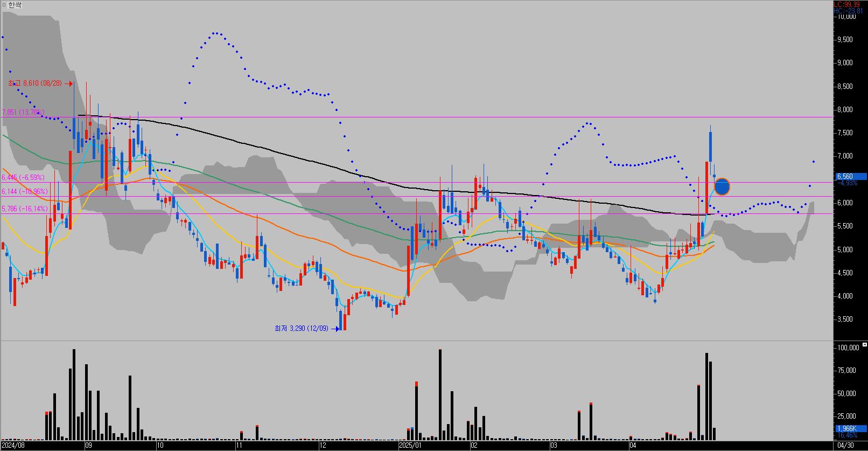This screenshot has width=868, height=451.
Task: Click the volume tag 1,966K
Action: coord(850,428)
